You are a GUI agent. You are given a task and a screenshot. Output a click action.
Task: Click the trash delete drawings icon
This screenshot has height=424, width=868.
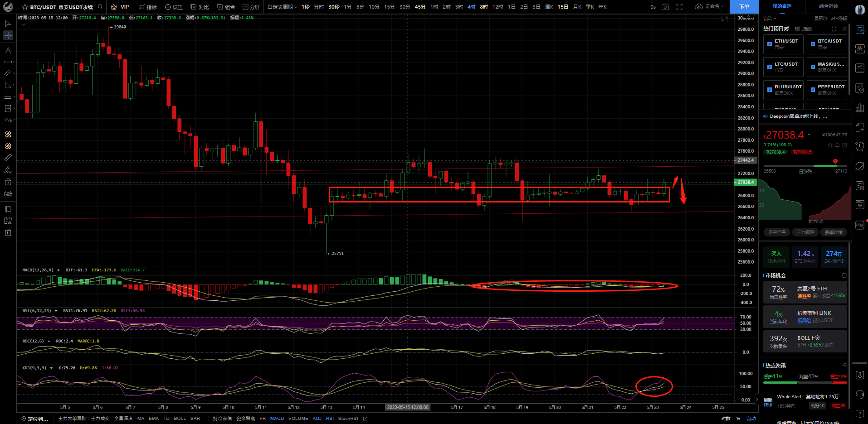click(x=8, y=232)
